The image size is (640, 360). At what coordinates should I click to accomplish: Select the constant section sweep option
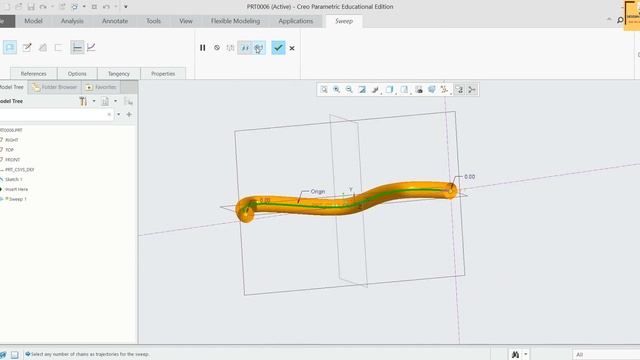[x=77, y=47]
